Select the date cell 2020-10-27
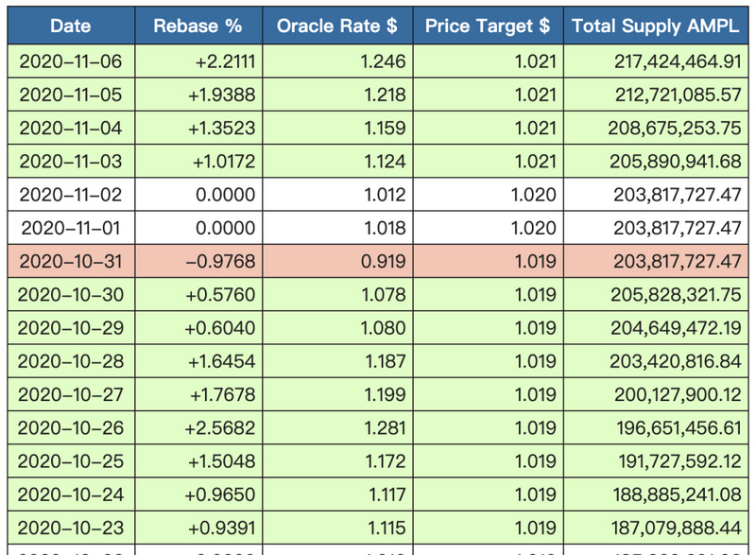The width and height of the screenshot is (756, 555). (x=71, y=394)
